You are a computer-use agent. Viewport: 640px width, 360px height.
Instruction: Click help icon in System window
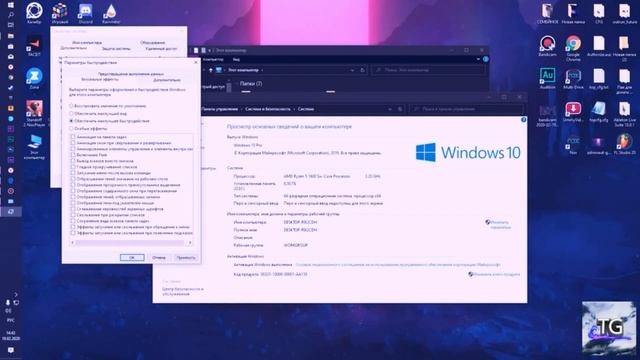click(x=523, y=120)
